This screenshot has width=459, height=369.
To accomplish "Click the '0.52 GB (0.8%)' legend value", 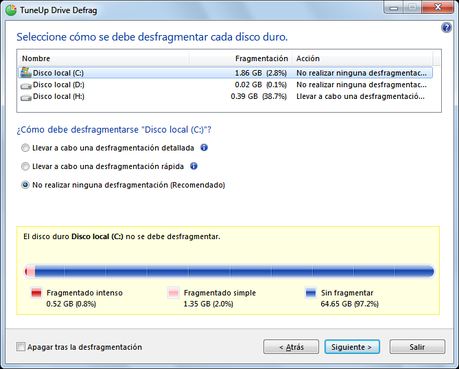I will [x=71, y=304].
